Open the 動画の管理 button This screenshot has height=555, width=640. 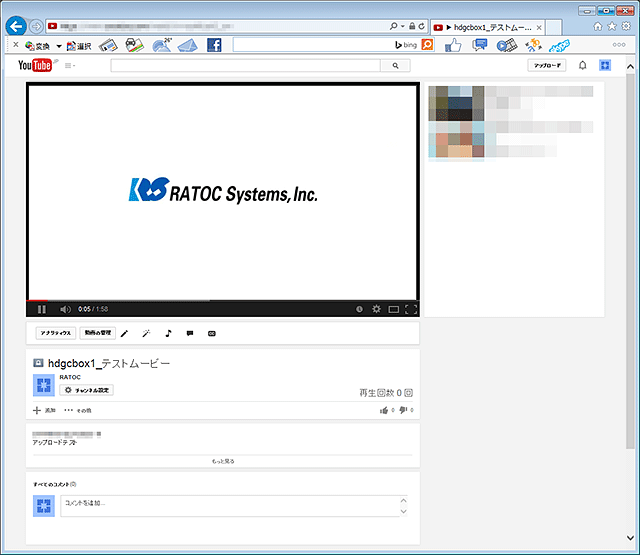pyautogui.click(x=98, y=333)
